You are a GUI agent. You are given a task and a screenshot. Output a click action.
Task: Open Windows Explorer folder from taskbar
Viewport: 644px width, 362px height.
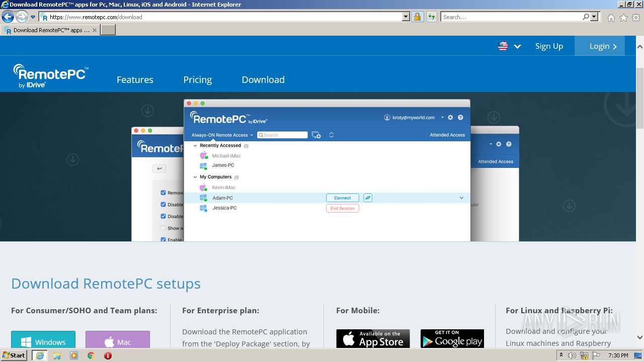click(57, 355)
